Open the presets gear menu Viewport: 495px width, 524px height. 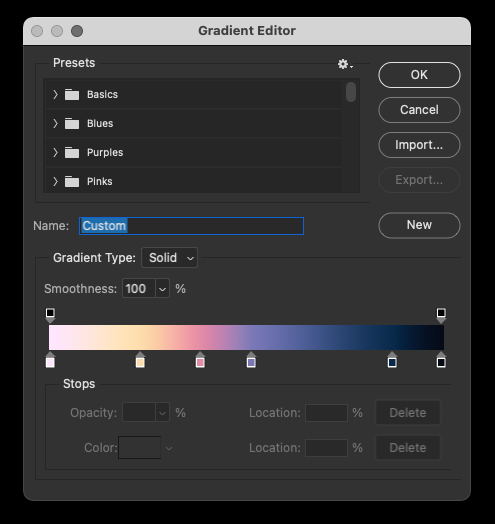click(x=345, y=64)
